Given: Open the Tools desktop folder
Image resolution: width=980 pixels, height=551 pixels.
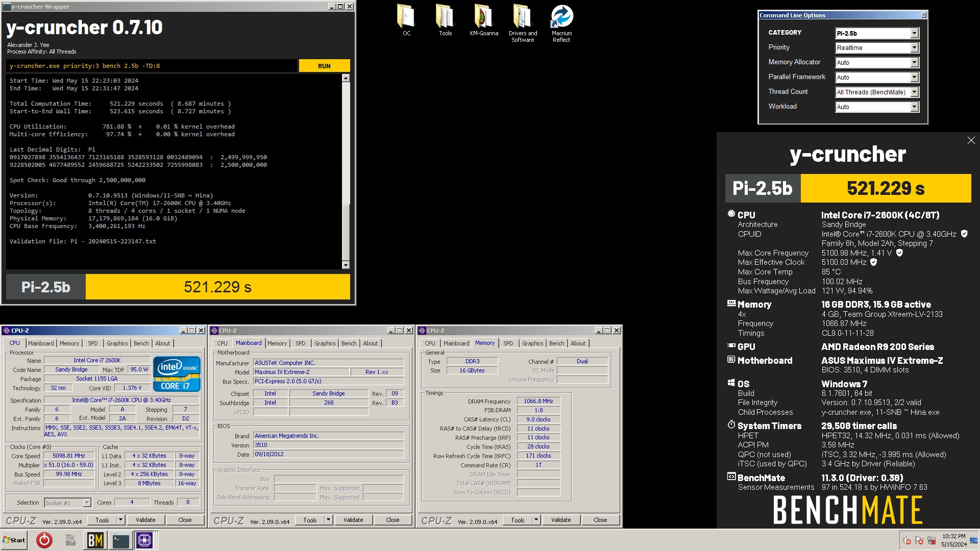Looking at the screenshot, I should [445, 20].
